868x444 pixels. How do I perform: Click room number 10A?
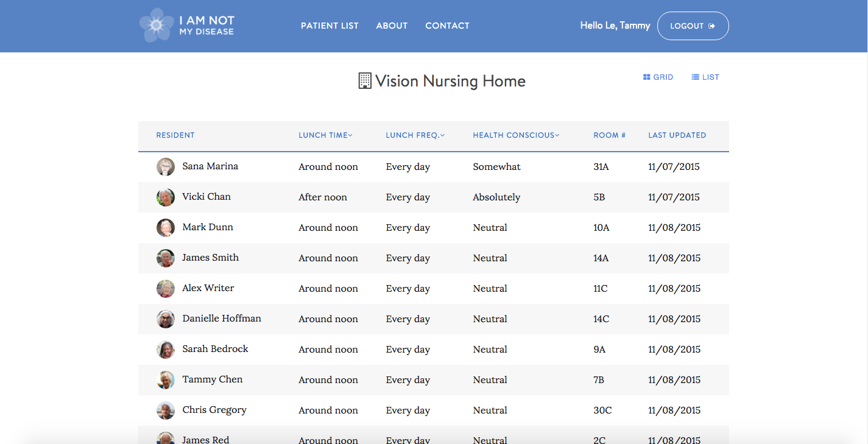pos(602,228)
